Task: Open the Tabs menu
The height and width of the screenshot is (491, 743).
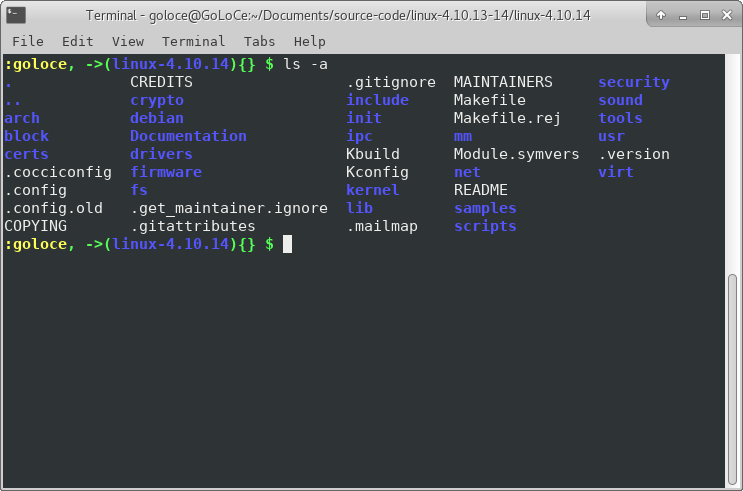Action: (259, 42)
